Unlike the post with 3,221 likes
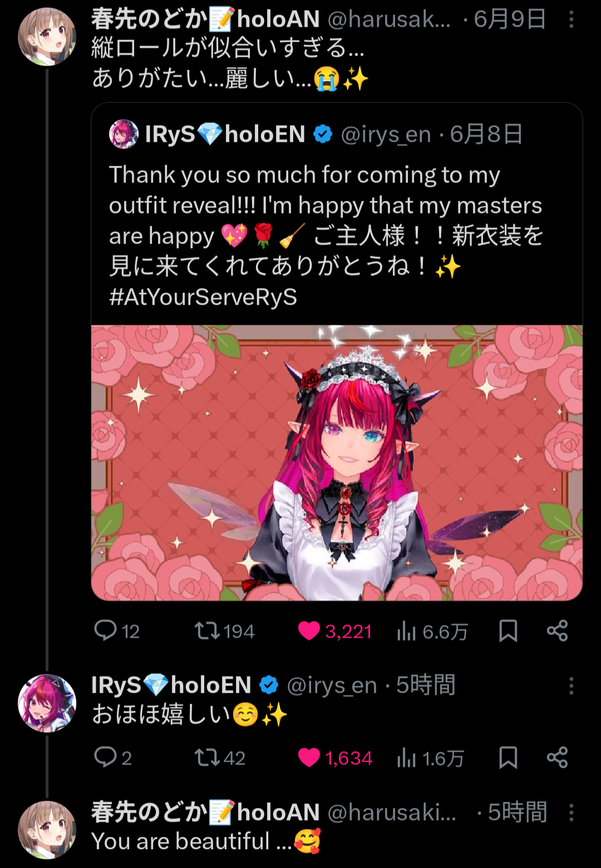This screenshot has width=601, height=868. (x=335, y=631)
